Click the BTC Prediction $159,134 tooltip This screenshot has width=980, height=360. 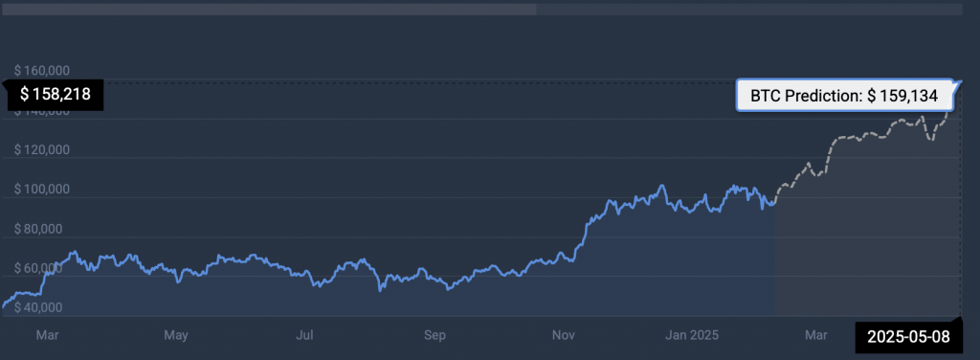coord(845,96)
